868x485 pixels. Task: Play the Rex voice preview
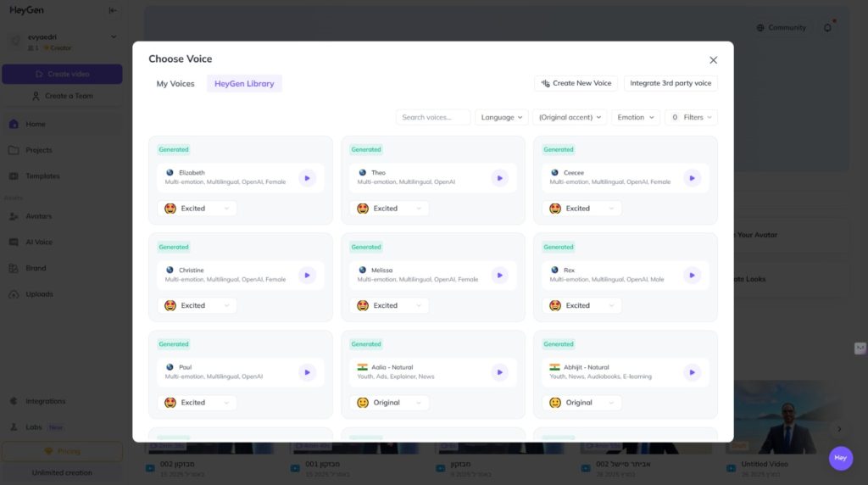point(692,276)
